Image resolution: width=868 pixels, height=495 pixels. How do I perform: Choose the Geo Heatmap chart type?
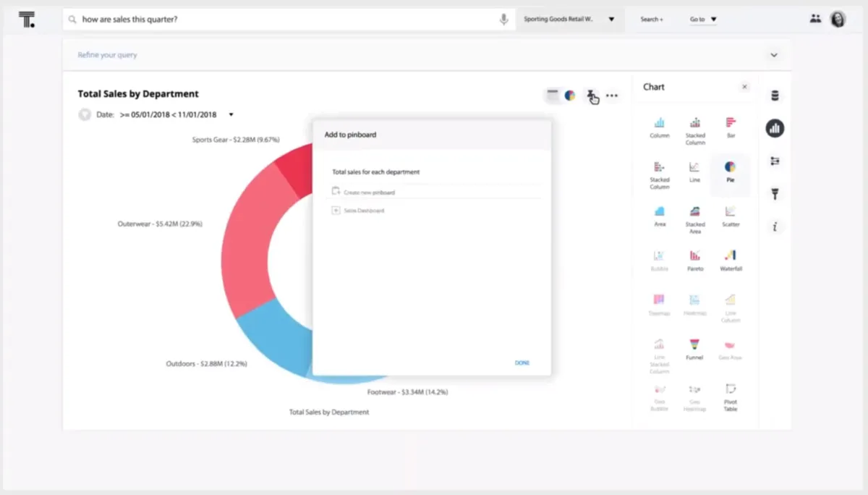(694, 397)
